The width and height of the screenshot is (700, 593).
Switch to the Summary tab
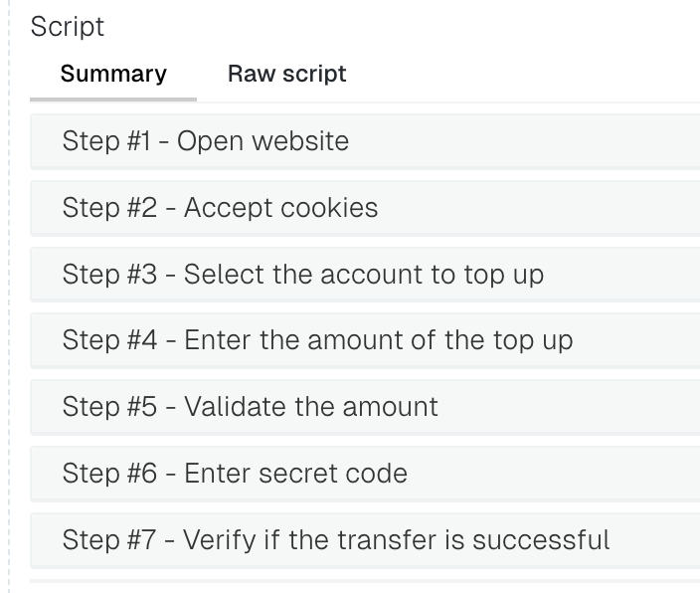(113, 75)
